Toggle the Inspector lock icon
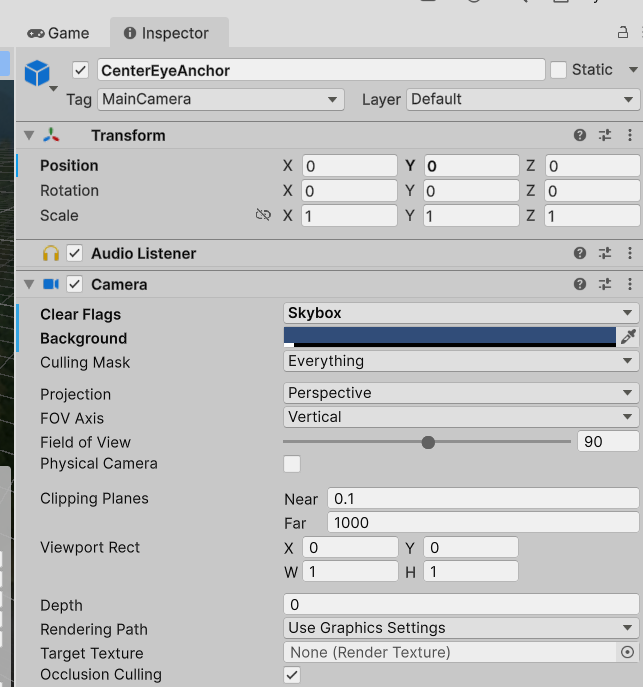 click(x=622, y=32)
